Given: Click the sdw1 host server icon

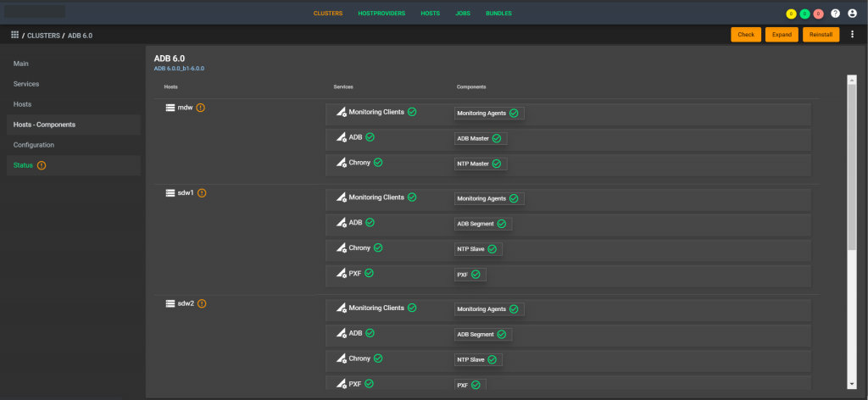Looking at the screenshot, I should [170, 192].
